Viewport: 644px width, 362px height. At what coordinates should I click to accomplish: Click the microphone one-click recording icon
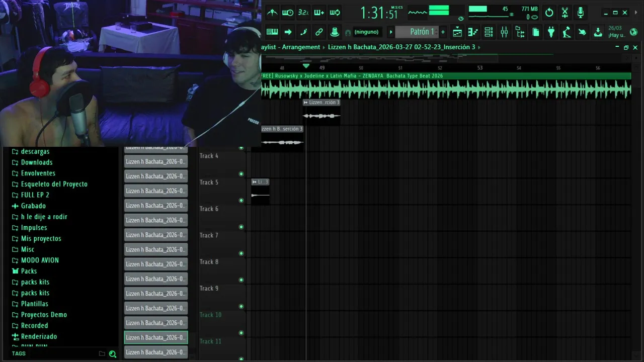click(581, 13)
